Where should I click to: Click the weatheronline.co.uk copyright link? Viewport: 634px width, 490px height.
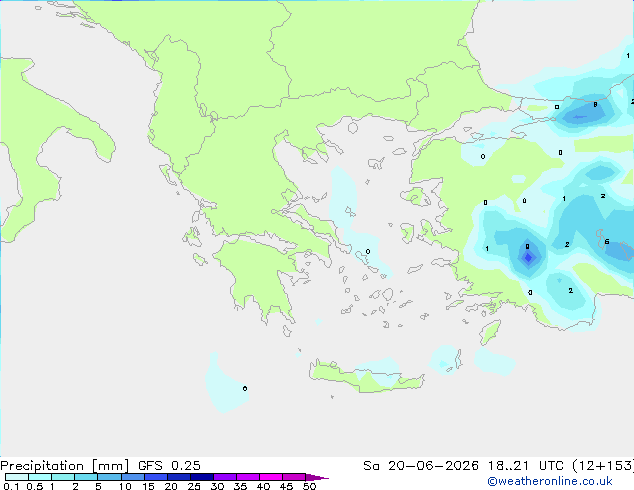550,481
